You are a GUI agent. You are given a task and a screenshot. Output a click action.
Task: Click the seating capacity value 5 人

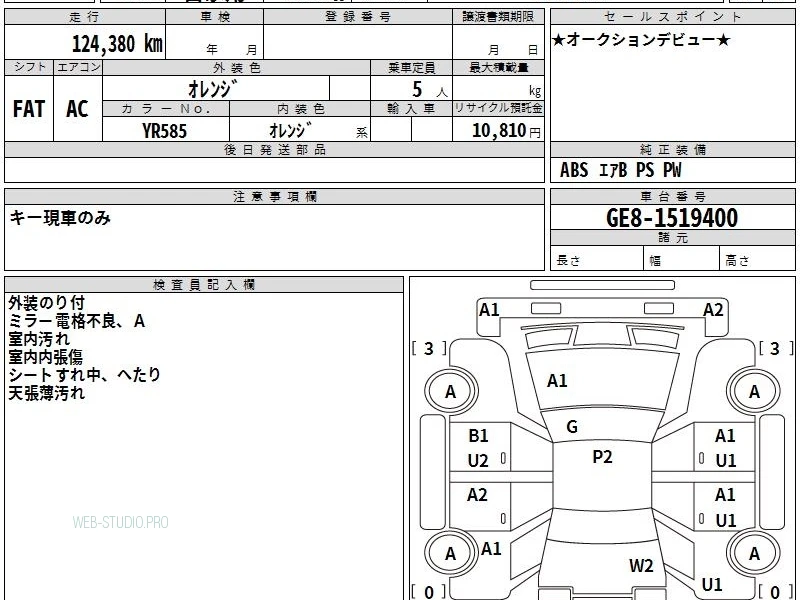click(429, 90)
